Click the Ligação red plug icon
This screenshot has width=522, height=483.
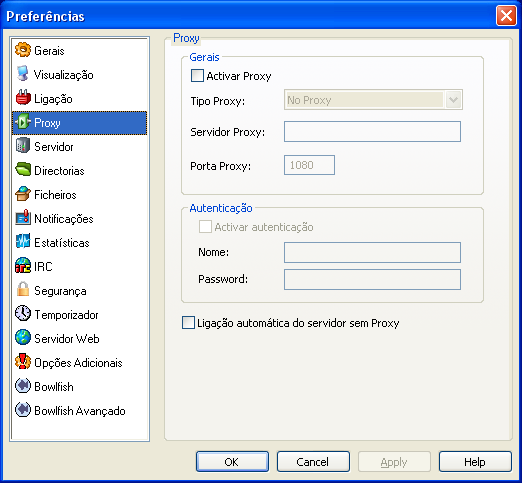23,98
